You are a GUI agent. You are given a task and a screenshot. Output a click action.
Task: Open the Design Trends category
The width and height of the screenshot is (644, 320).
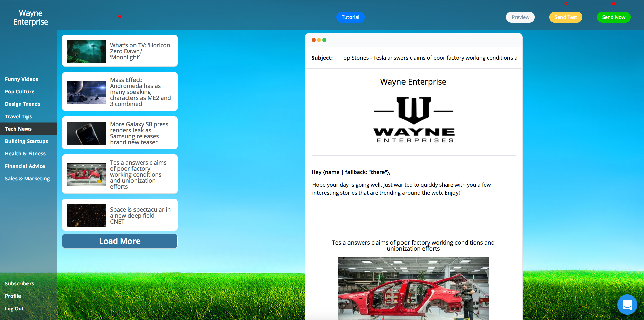point(22,104)
